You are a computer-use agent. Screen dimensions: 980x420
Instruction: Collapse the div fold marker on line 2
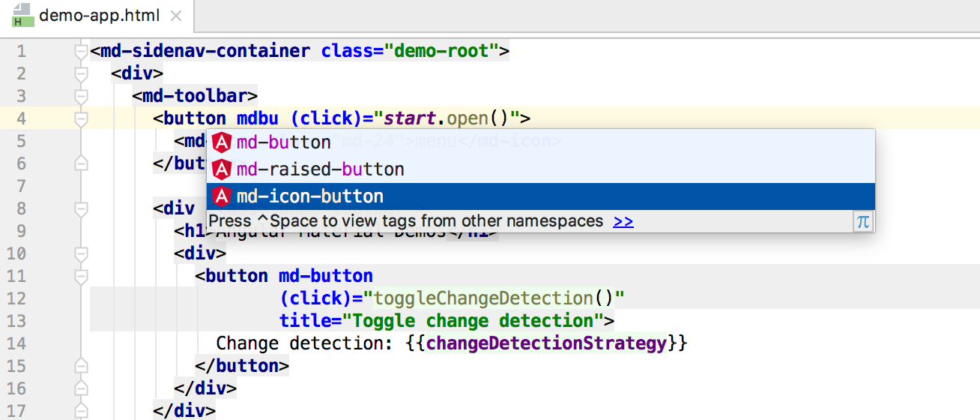click(81, 73)
